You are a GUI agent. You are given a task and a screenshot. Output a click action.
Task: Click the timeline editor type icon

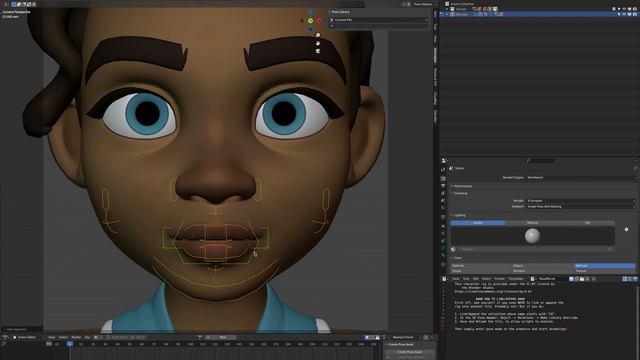pyautogui.click(x=5, y=337)
